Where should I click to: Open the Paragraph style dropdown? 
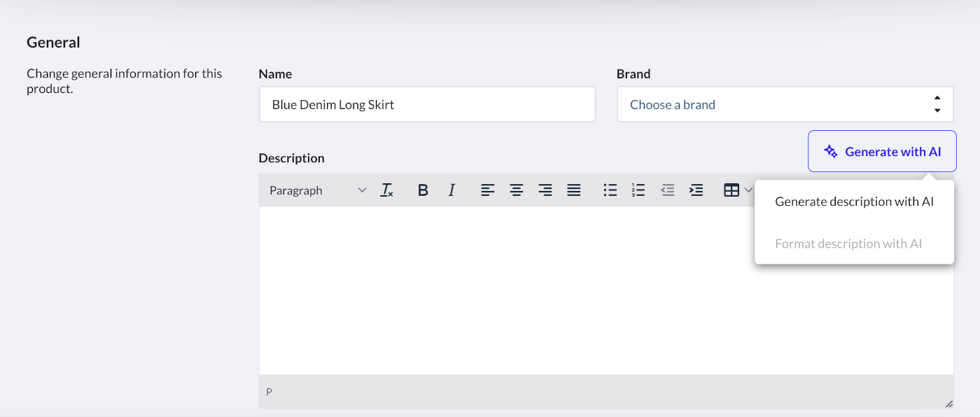pos(315,190)
